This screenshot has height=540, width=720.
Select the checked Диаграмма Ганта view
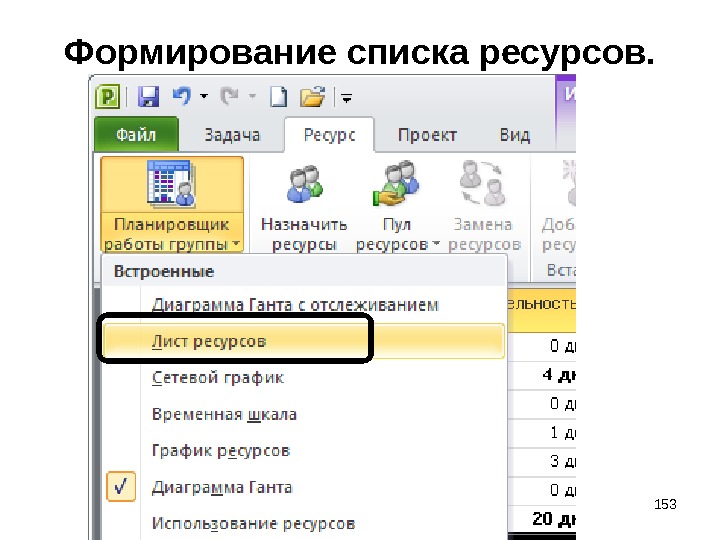coord(304,487)
